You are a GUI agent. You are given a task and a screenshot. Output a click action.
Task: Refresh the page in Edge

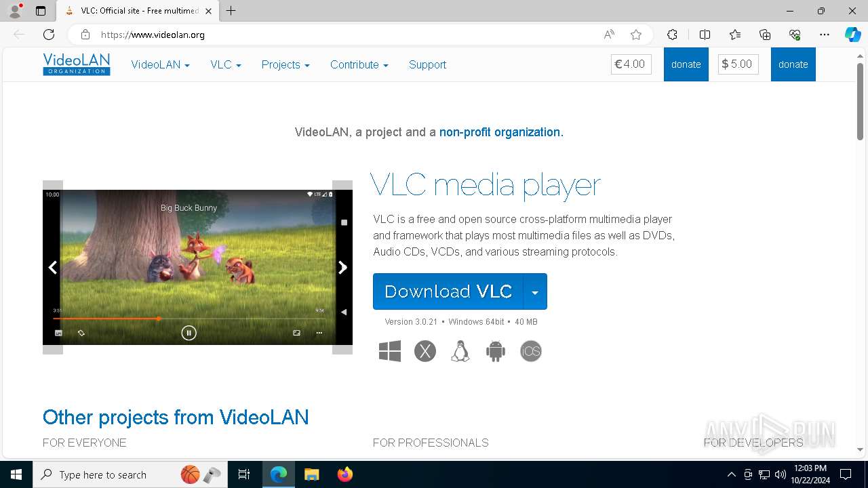49,35
